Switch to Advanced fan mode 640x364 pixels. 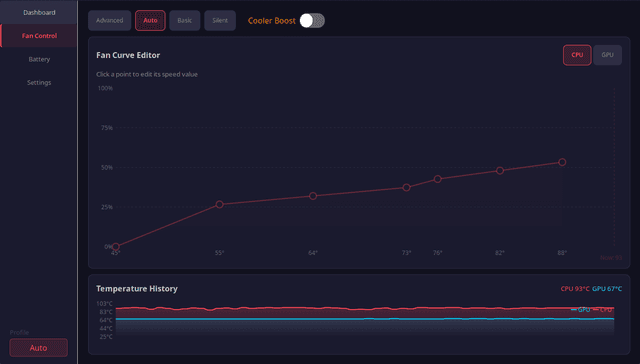(x=109, y=20)
